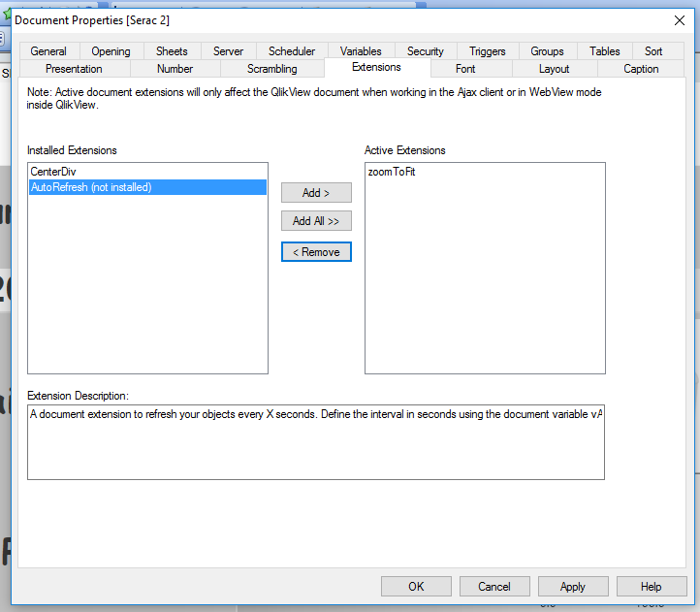Select the Scheduler tab
Image resolution: width=700 pixels, height=612 pixels.
tap(292, 51)
